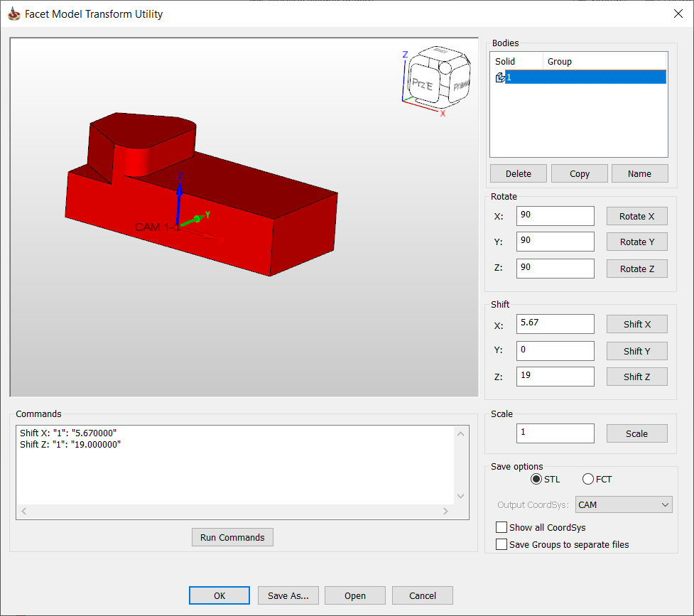The image size is (694, 616).
Task: Click the top face of the view cube
Action: (x=437, y=54)
